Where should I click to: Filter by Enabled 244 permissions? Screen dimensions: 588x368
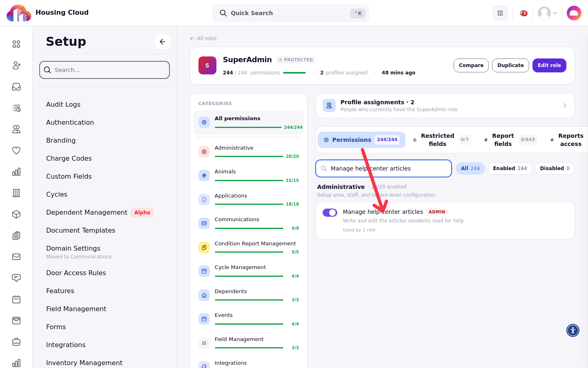(x=510, y=168)
